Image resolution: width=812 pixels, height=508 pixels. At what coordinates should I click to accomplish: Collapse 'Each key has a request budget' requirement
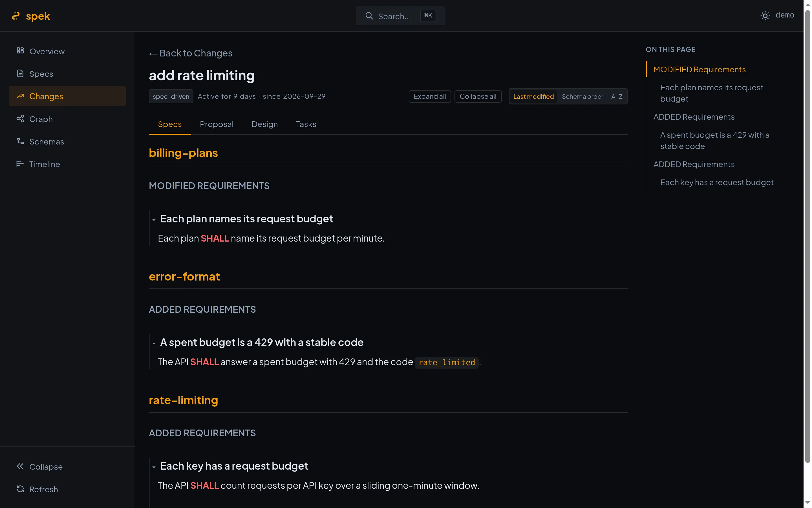pyautogui.click(x=154, y=467)
